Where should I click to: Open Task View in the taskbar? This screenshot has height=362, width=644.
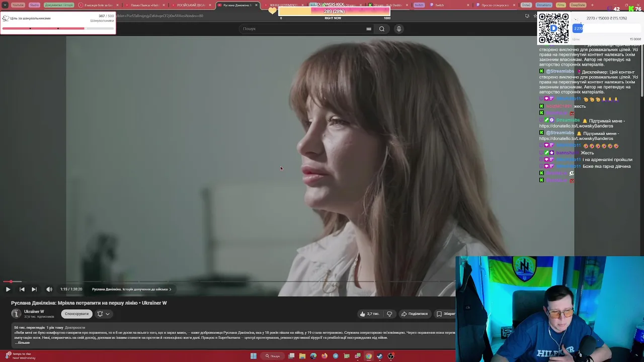click(291, 356)
